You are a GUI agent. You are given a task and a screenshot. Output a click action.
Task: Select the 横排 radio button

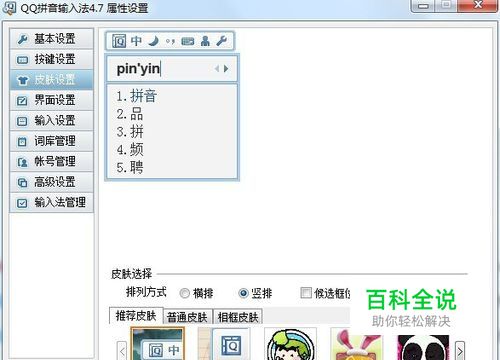(185, 293)
